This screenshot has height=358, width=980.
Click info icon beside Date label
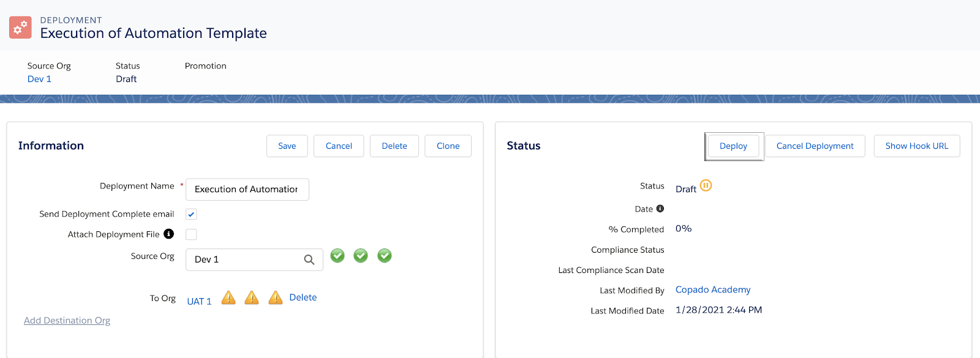(660, 209)
